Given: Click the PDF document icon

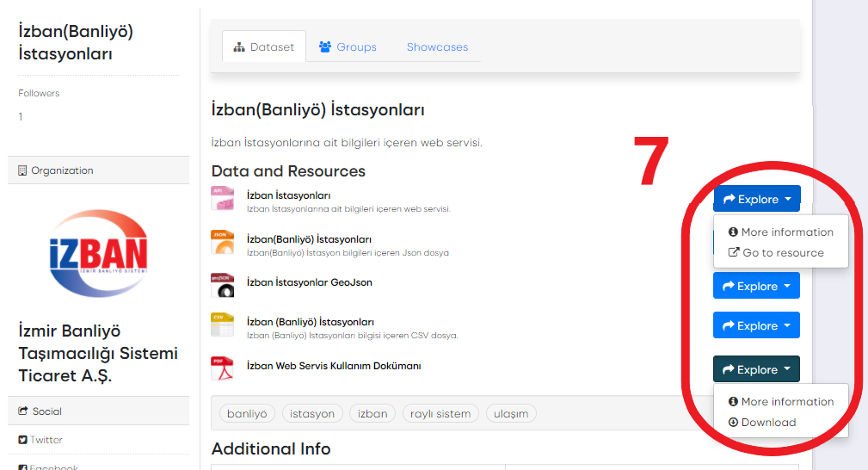Looking at the screenshot, I should tap(222, 368).
